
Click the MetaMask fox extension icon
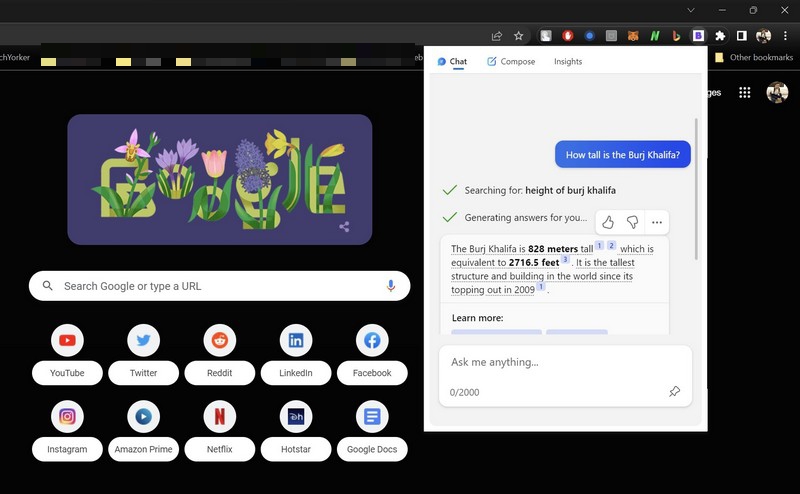click(633, 36)
